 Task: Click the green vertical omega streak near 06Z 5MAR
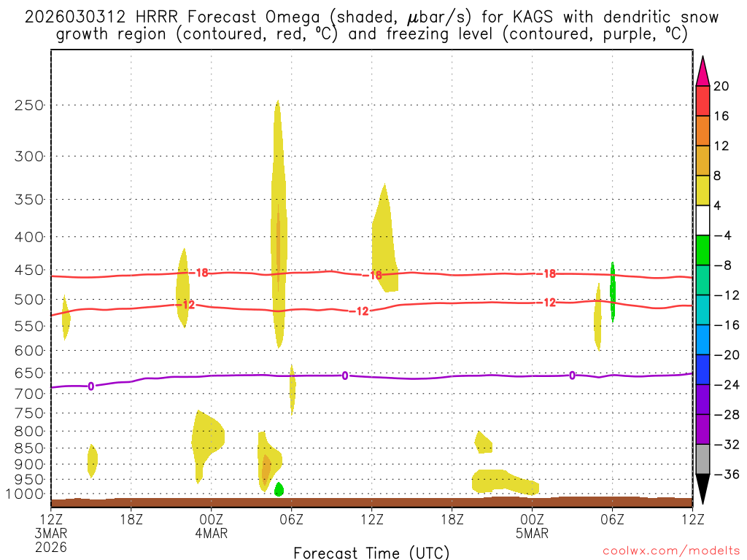tap(613, 292)
